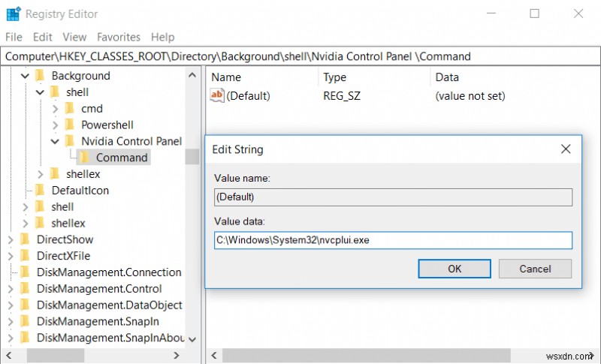Collapse the Nvidia Control Panel tree node
The image size is (601, 364).
click(55, 141)
